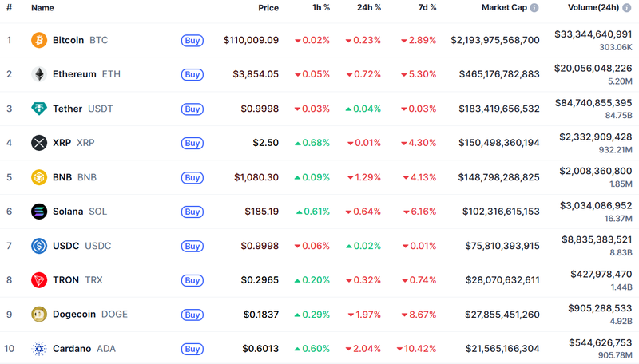Click the XRP logo icon
Screen dimensions: 639x364
38,143
